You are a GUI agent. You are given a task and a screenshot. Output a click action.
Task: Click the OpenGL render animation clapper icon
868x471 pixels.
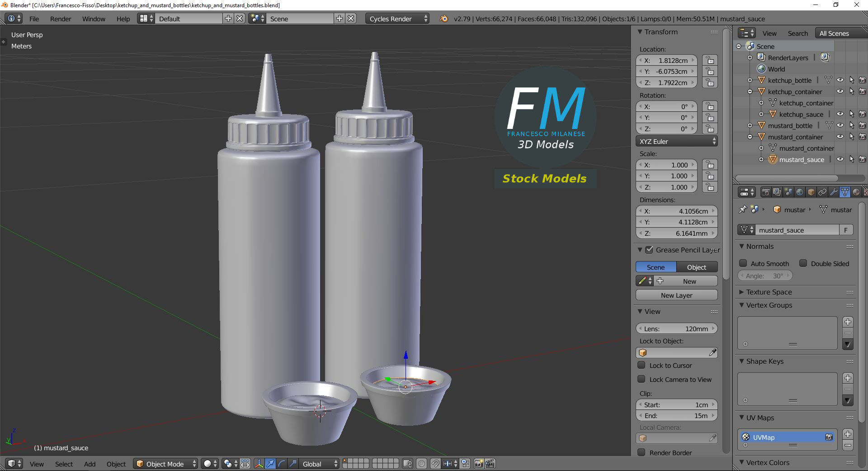[x=490, y=464]
